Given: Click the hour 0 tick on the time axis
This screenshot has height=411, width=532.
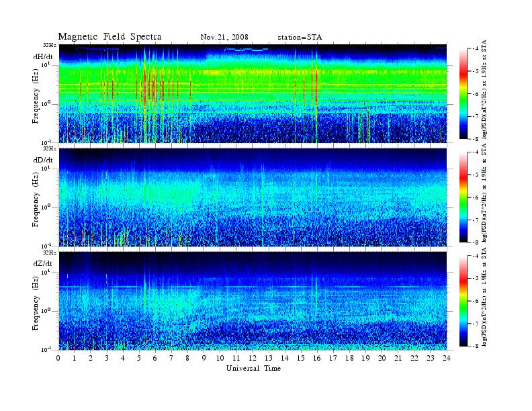Looking at the screenshot, I should 58,358.
